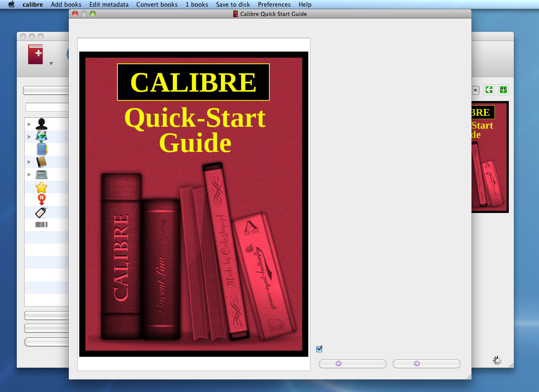Open the calibre application menu
The height and width of the screenshot is (392, 539).
[33, 5]
